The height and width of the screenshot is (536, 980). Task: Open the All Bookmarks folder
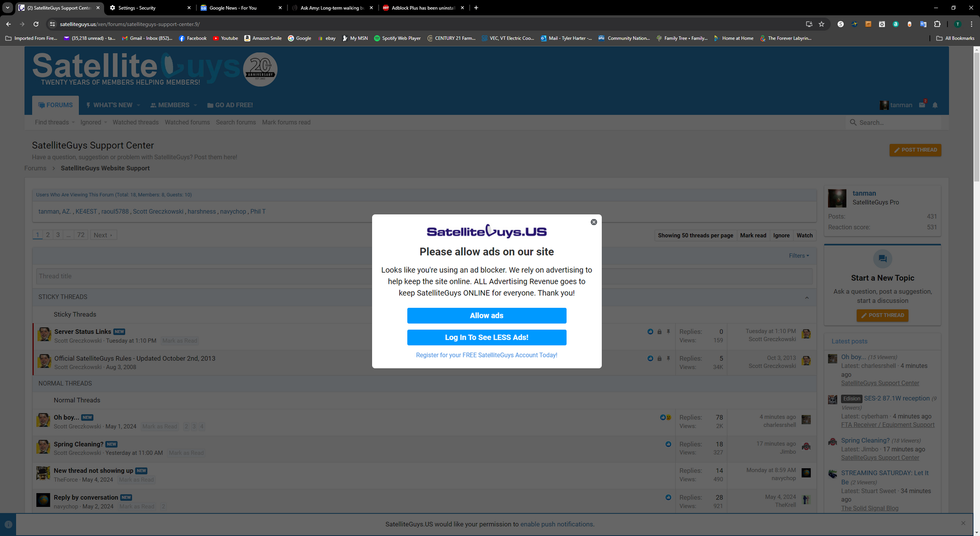click(955, 38)
